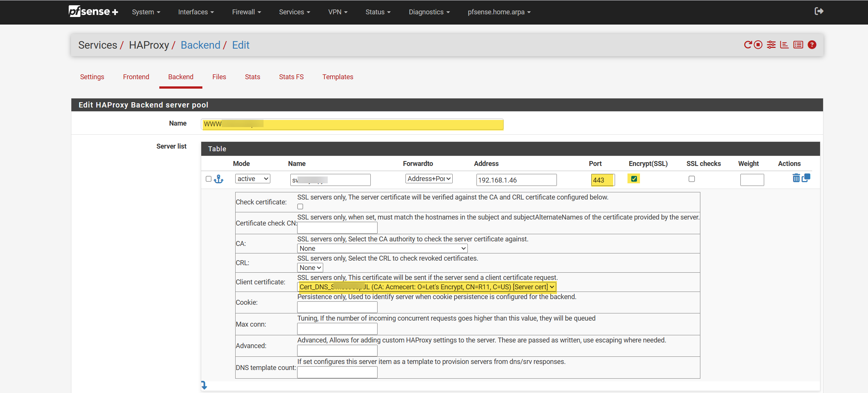Stop HAProxy service using stop icon
The width and height of the screenshot is (868, 393).
tap(758, 45)
